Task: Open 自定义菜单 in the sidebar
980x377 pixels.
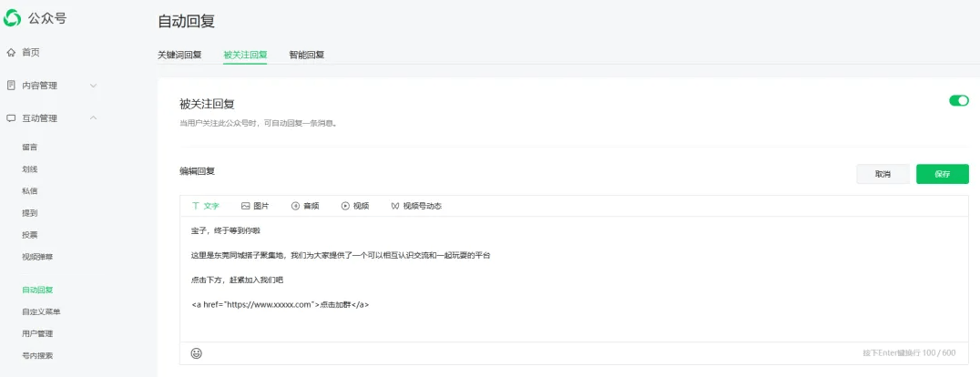Action: (41, 311)
